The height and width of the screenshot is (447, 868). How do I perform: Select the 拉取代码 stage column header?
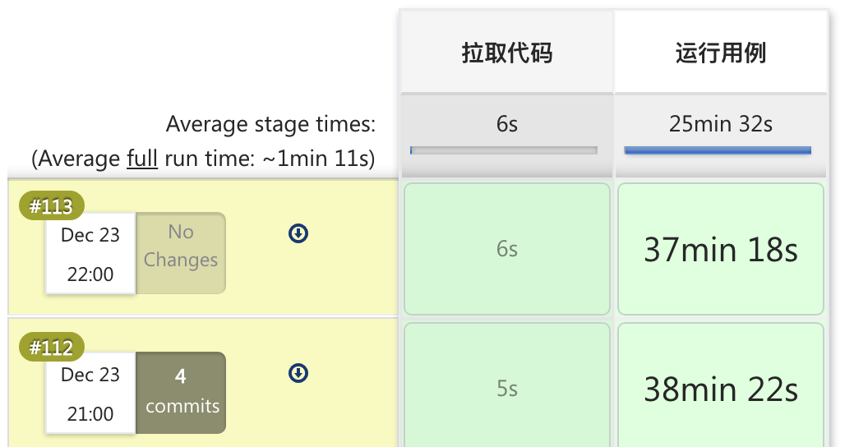pos(506,53)
